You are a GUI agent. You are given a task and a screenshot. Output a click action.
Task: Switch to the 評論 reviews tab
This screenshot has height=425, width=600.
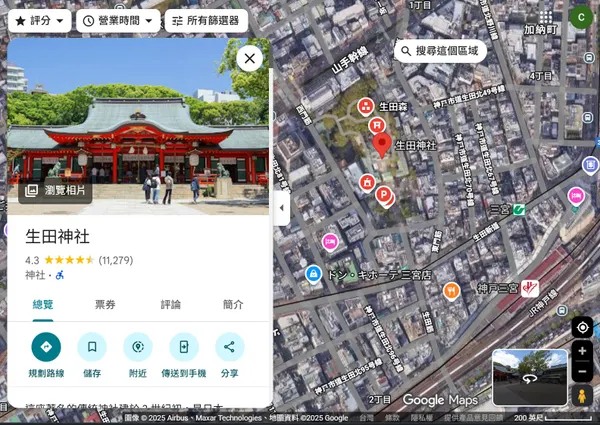(170, 305)
